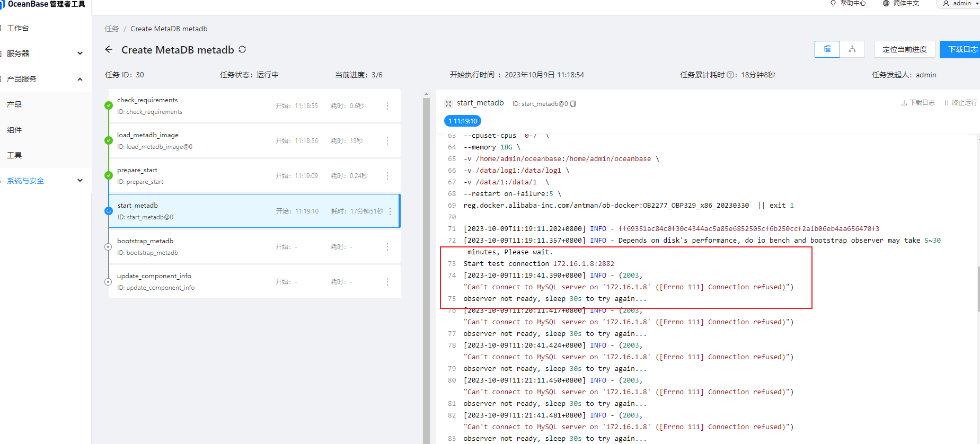980x444 pixels.
Task: Click the 'Start test connection 172.16.1.8:2882' line
Action: pyautogui.click(x=538, y=264)
